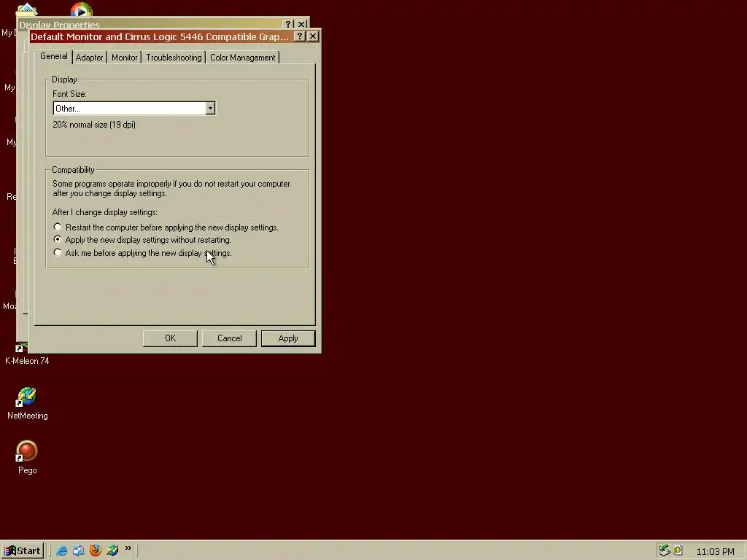Viewport: 747px width, 560px height.
Task: Open the Monitor tab
Action: 124,58
